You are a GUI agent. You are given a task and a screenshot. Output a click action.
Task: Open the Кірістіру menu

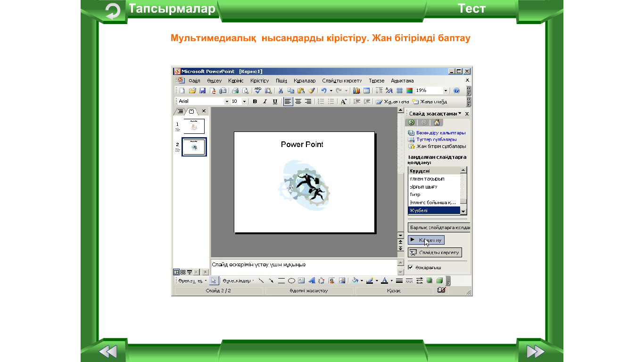coord(260,81)
